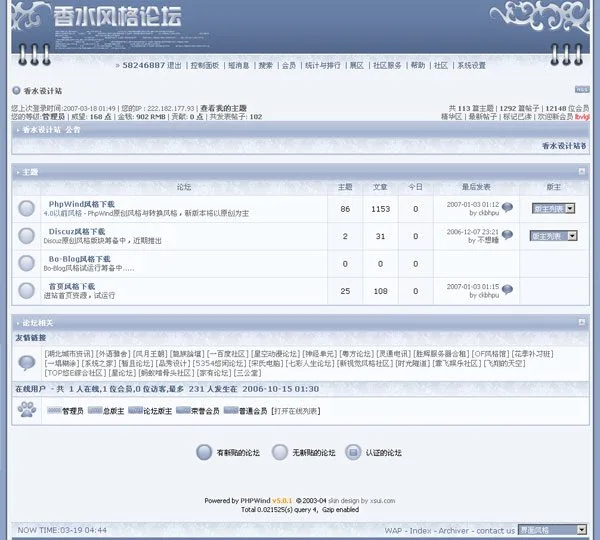Screen dimensions: 600x540
Task: Open 控制面板 in the top navigation
Action: coord(204,65)
